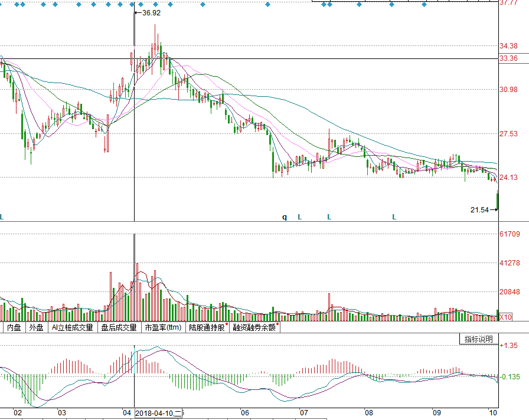Open the AI立桩成交量 tab
Viewport: 529px width, 420px height.
pyautogui.click(x=72, y=327)
